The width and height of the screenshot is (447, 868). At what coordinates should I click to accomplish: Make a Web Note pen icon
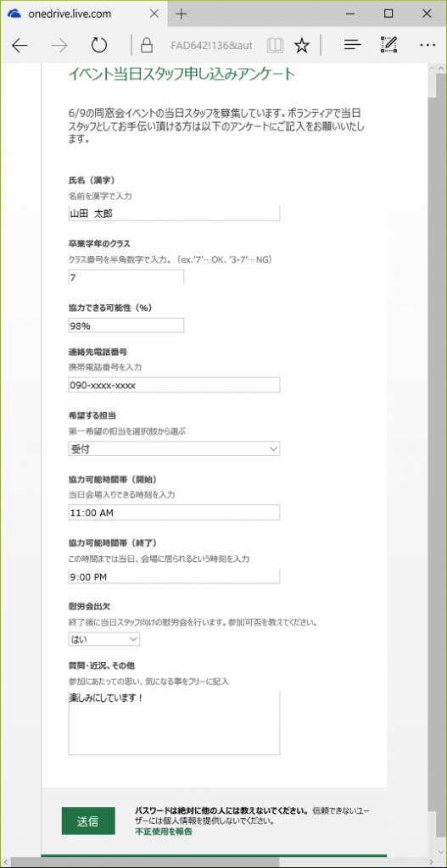(x=388, y=45)
